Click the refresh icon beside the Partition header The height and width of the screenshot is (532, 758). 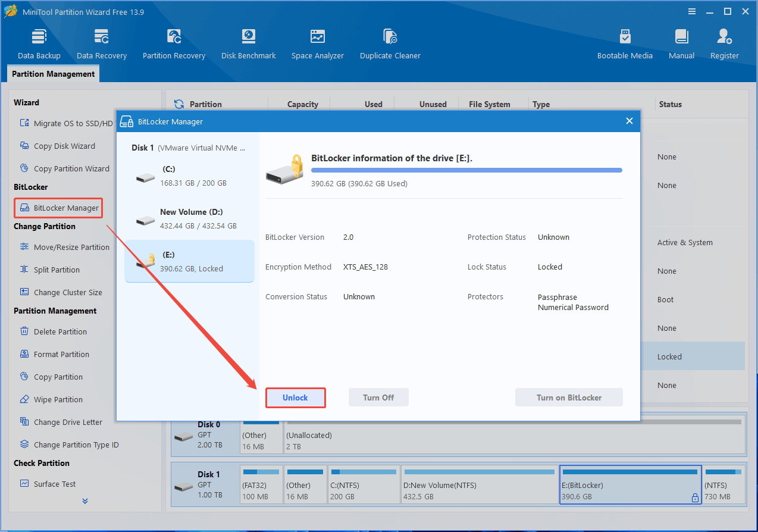[178, 104]
